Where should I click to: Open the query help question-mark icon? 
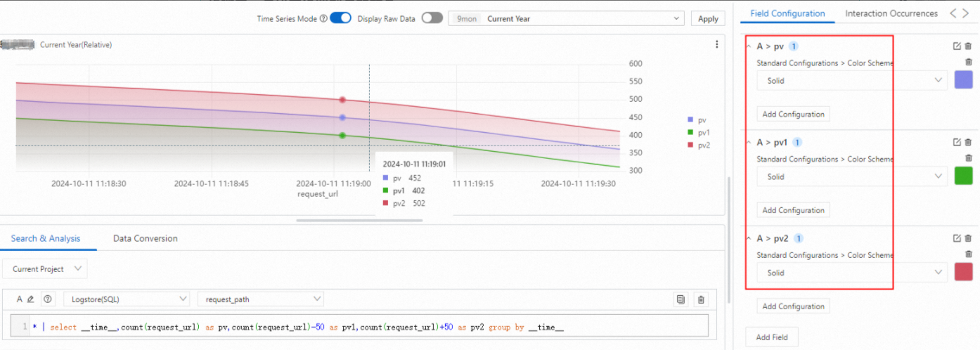48,299
